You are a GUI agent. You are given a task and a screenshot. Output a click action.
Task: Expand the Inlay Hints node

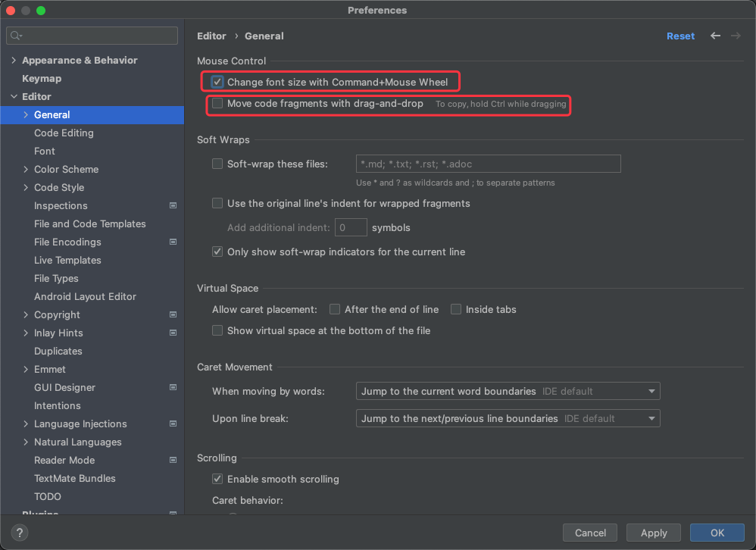pyautogui.click(x=26, y=333)
